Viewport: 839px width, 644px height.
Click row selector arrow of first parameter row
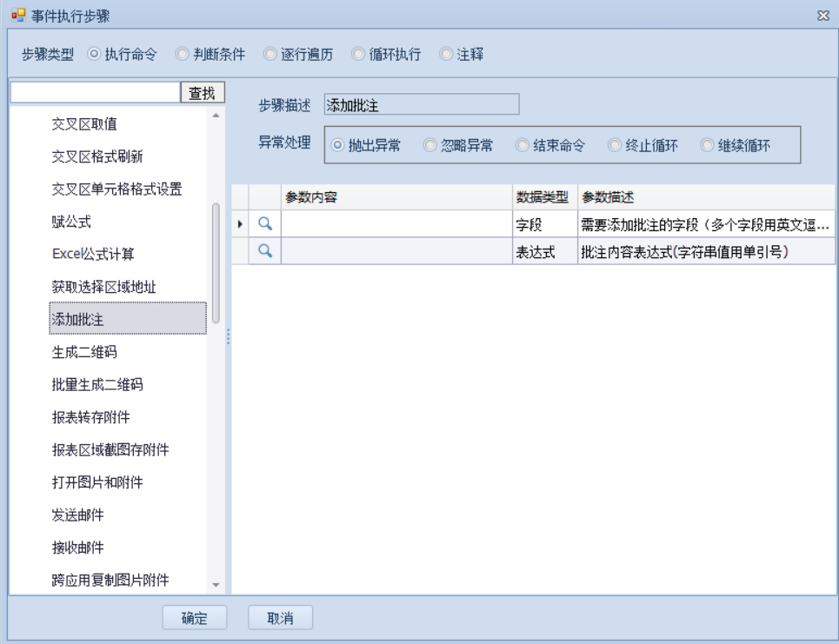[240, 224]
